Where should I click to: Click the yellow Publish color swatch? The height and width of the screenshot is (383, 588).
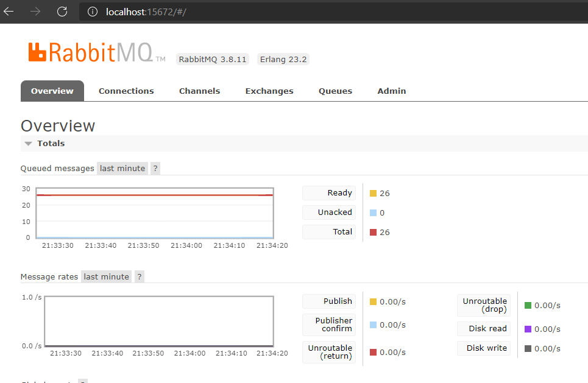point(373,301)
